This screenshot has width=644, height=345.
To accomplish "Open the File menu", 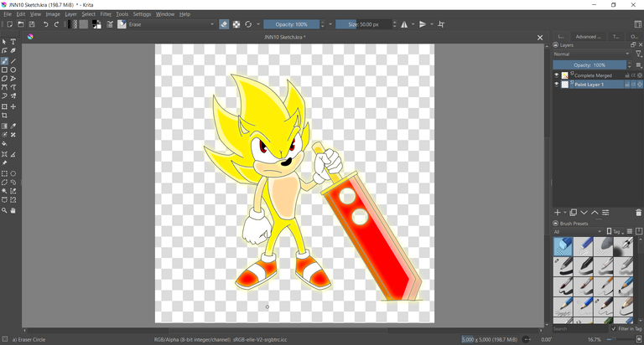I will [8, 14].
